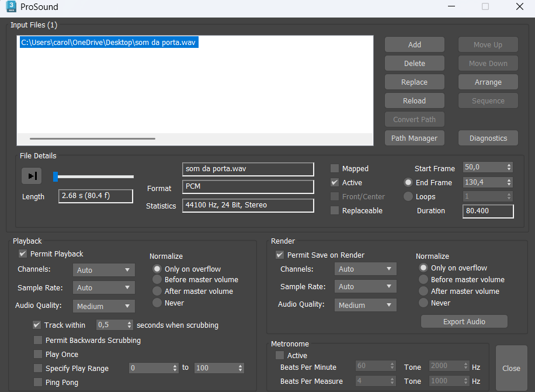Enable the Mapped checkbox
Screen dimensions: 535x392
click(x=335, y=168)
